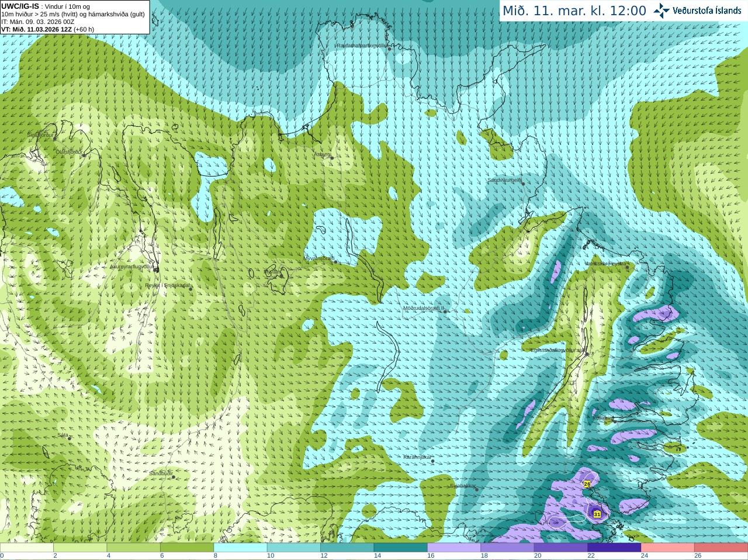Click the 'VT: Mið. 11.03.2026 12Z (+60 h)' line
This screenshot has width=748, height=560.
click(47, 29)
